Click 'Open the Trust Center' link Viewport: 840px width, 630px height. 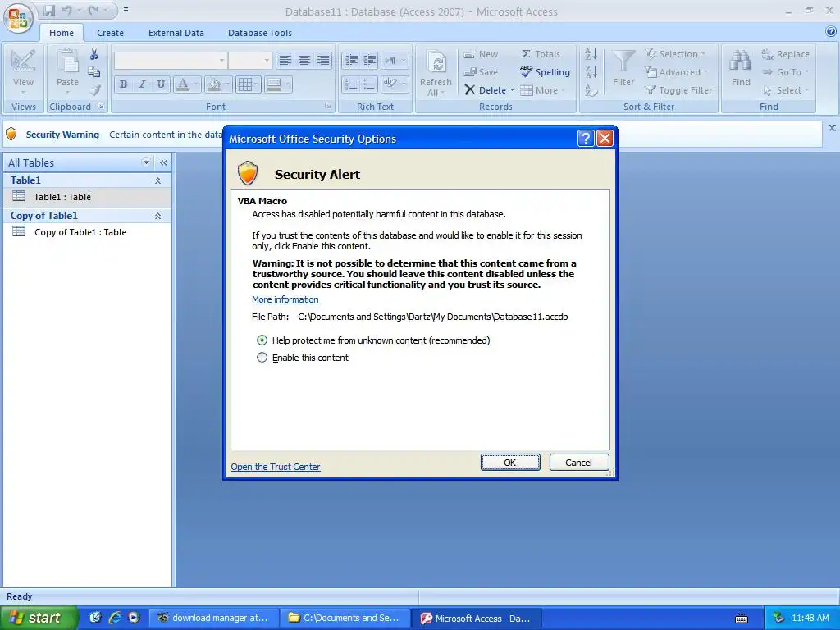[x=276, y=467]
